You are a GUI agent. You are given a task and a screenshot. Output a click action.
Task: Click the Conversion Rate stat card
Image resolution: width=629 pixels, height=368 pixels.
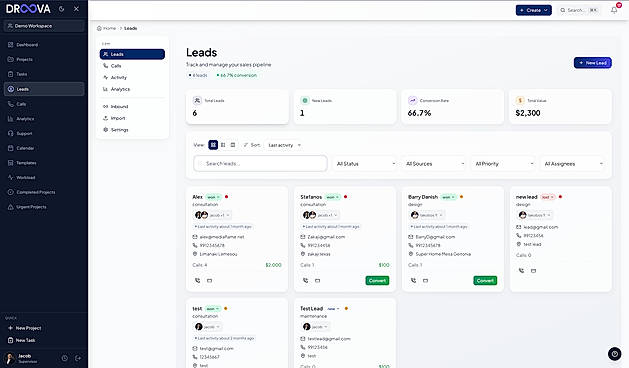452,107
